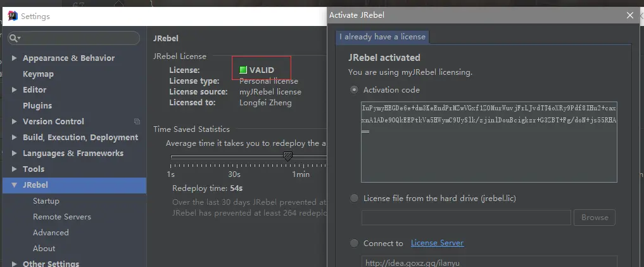Open JRebel Advanced settings
644x267 pixels.
pos(51,233)
